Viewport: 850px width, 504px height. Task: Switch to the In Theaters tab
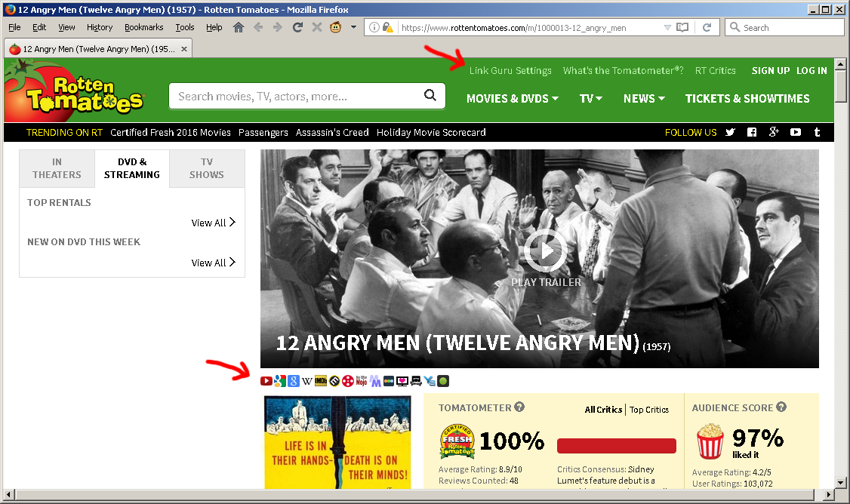(57, 168)
